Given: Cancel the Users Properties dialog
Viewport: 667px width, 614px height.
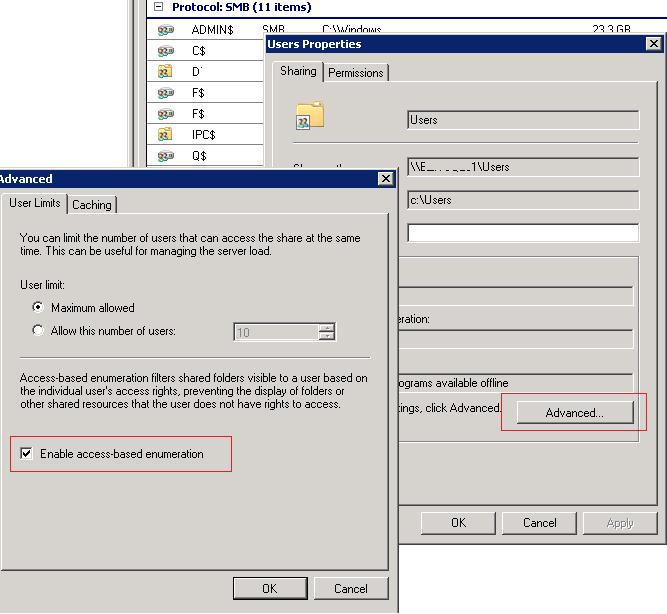Looking at the screenshot, I should (539, 522).
